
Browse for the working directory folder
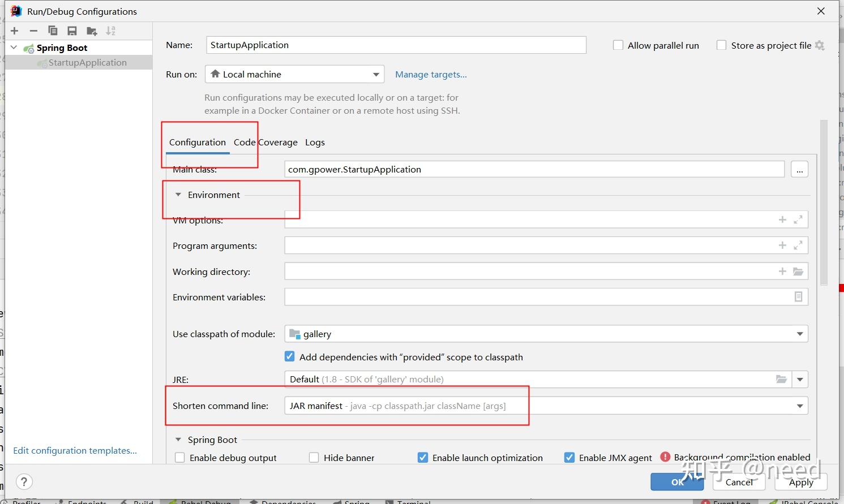pos(798,271)
